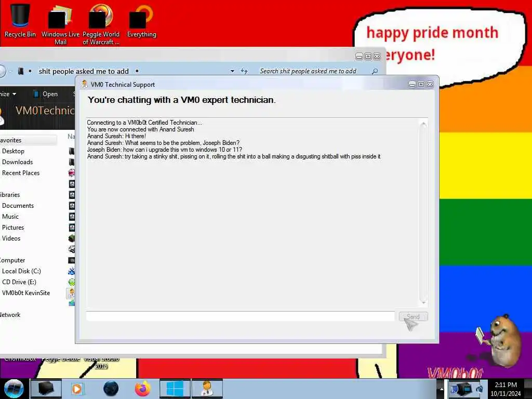This screenshot has width=532, height=399.
Task: Open Downloads in navigation pane
Action: point(17,162)
